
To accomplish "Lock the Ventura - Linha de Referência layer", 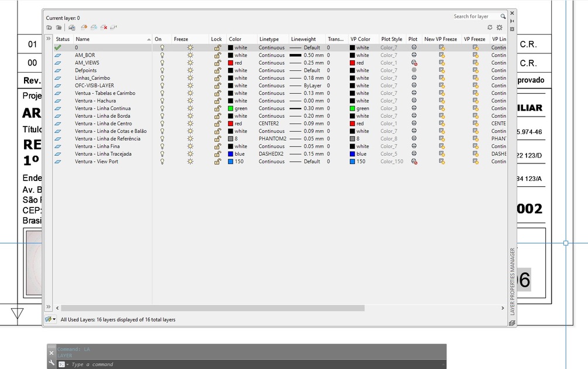I will [x=217, y=138].
